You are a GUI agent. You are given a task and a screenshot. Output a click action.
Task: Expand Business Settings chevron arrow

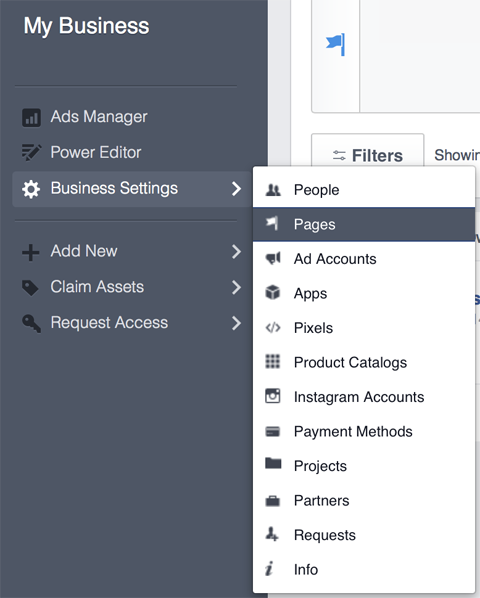click(236, 189)
